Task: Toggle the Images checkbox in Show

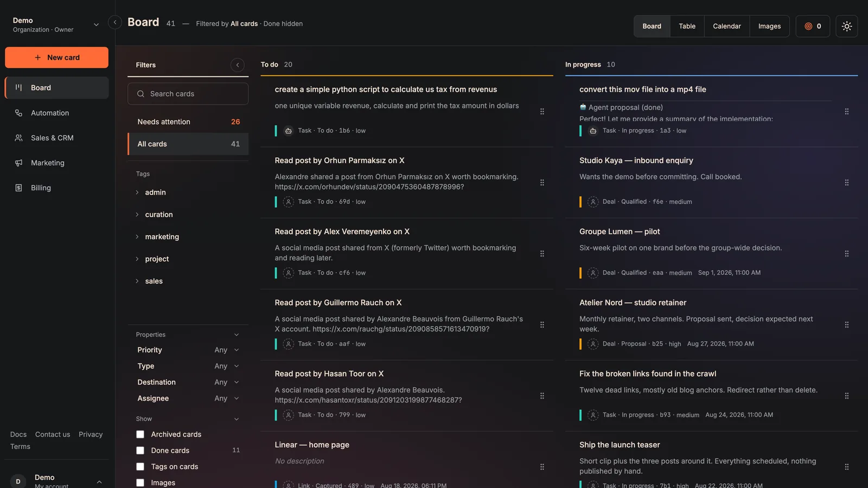Action: (140, 483)
